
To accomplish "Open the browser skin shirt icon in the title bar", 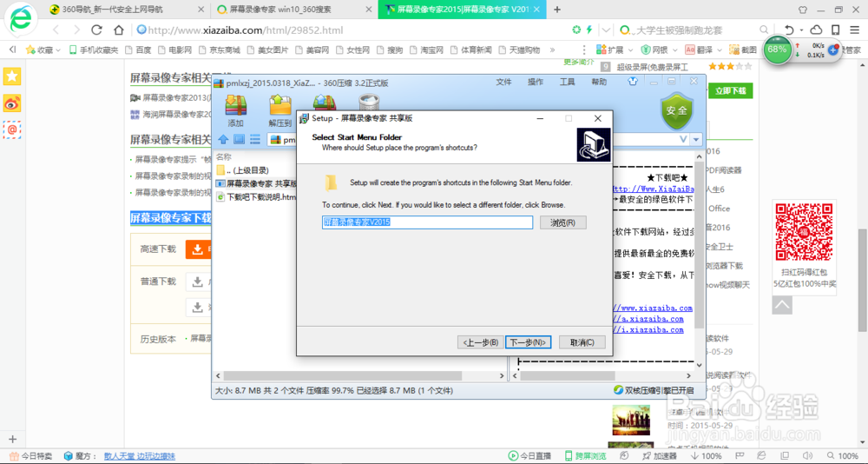I will point(803,10).
